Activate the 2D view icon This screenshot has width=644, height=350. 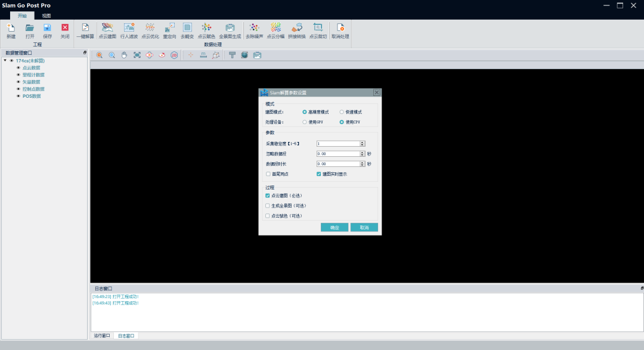pos(174,55)
